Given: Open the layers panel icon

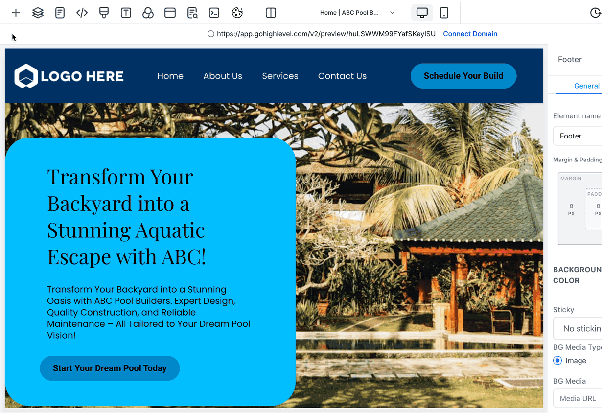Looking at the screenshot, I should pyautogui.click(x=38, y=13).
